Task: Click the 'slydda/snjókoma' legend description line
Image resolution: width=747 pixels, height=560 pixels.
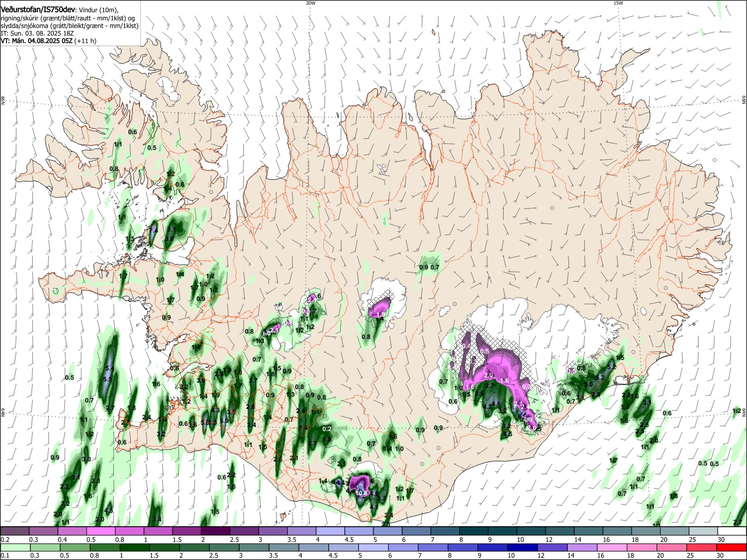Action: pyautogui.click(x=69, y=26)
